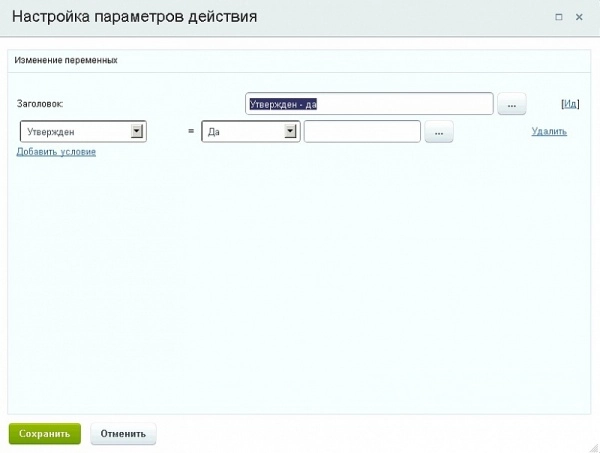
Task: Click the equals sign between dropdowns
Action: click(190, 132)
